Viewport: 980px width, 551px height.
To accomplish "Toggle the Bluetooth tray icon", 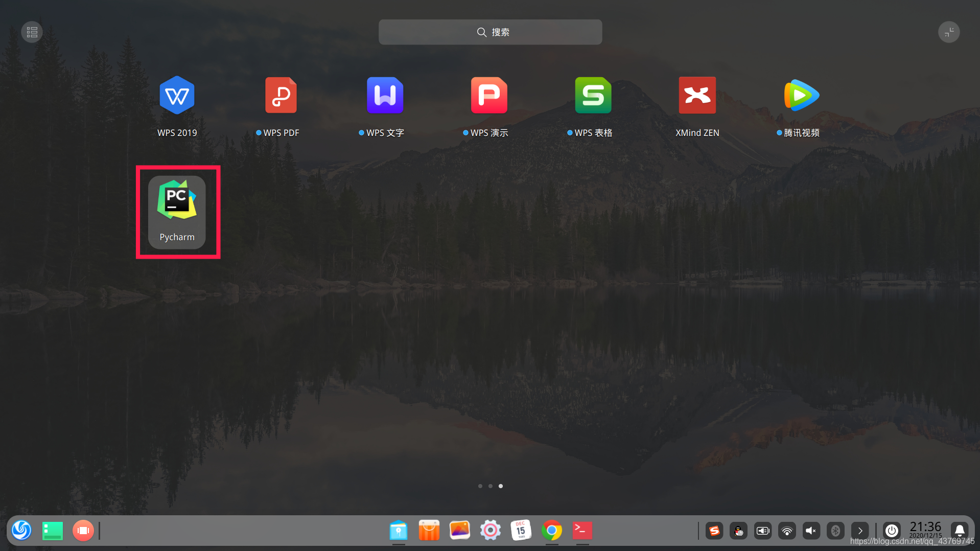I will 835,531.
